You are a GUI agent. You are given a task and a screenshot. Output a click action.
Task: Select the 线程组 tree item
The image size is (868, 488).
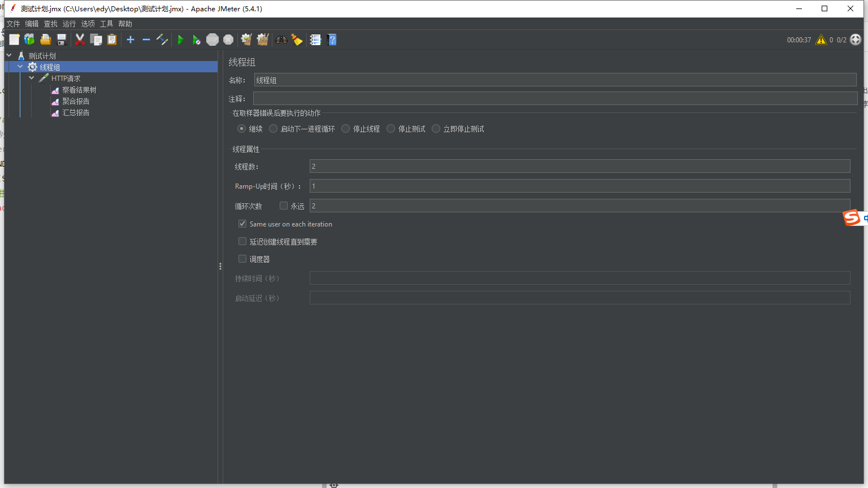(x=50, y=67)
